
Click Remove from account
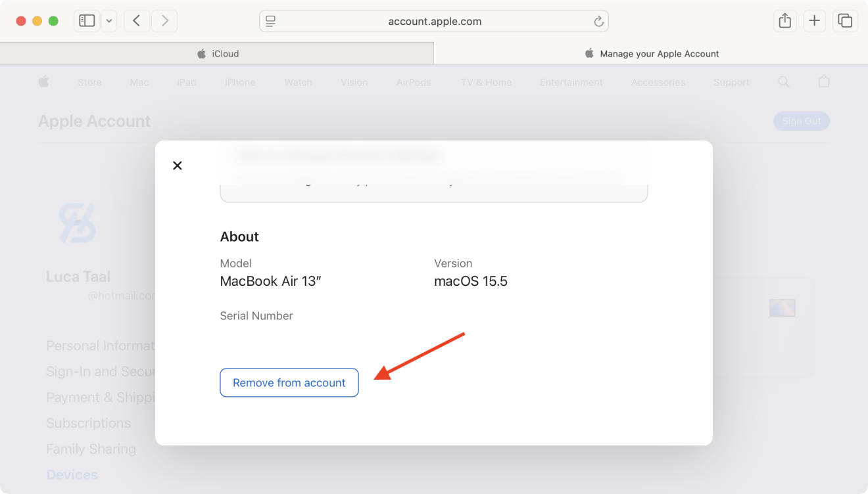coord(289,382)
